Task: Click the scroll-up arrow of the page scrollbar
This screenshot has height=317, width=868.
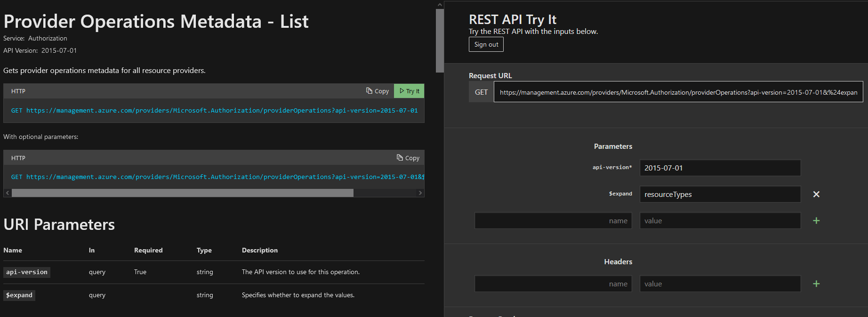Action: click(440, 4)
